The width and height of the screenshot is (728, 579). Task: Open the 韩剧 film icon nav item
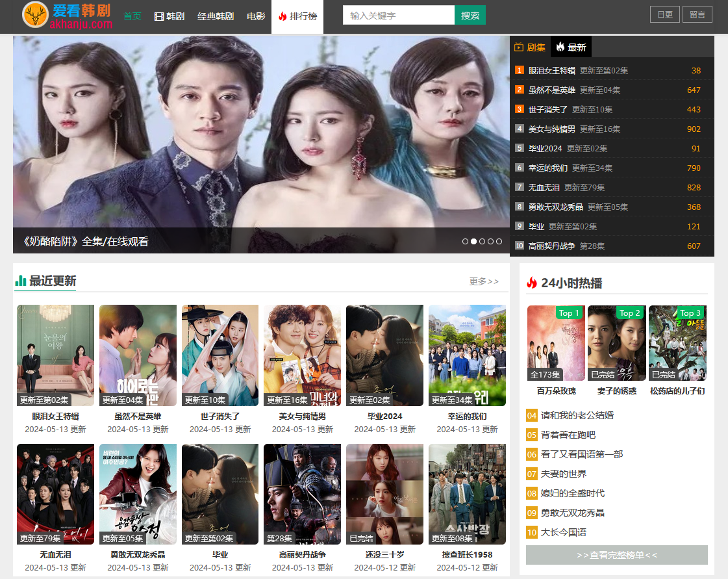pyautogui.click(x=169, y=16)
